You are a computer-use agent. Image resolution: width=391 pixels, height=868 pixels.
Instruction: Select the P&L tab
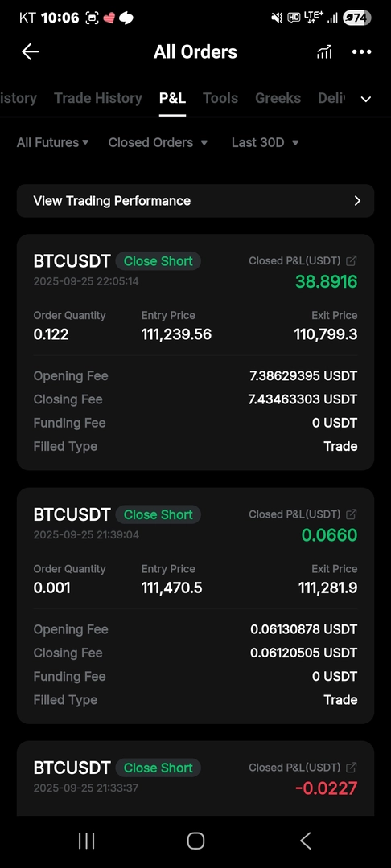click(x=172, y=99)
